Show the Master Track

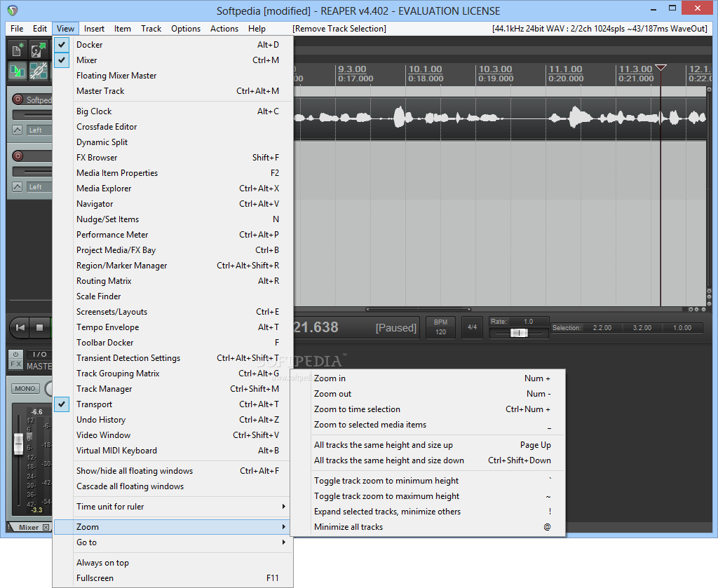coord(173,90)
